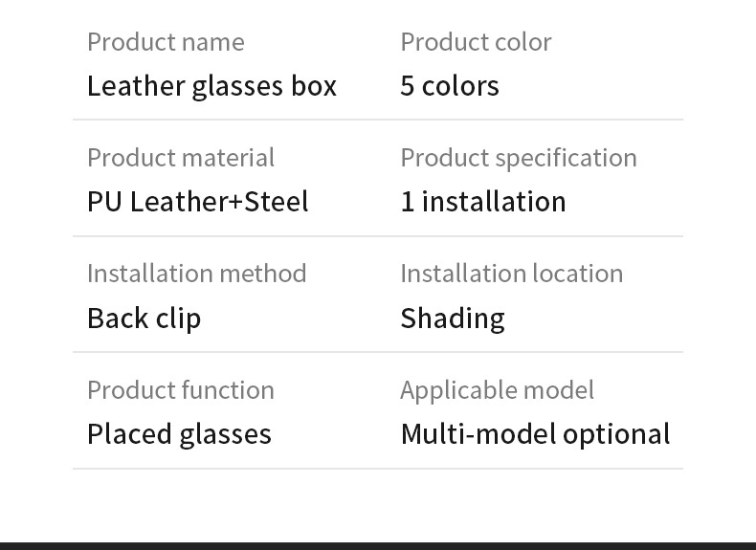
Task: Click the "Installation method" label
Action: (197, 274)
